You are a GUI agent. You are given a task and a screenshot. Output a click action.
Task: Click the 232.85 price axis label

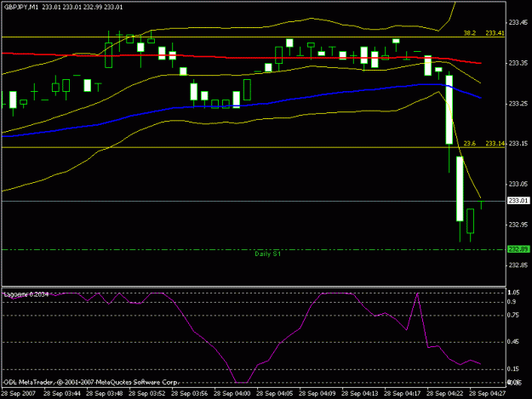[518, 265]
